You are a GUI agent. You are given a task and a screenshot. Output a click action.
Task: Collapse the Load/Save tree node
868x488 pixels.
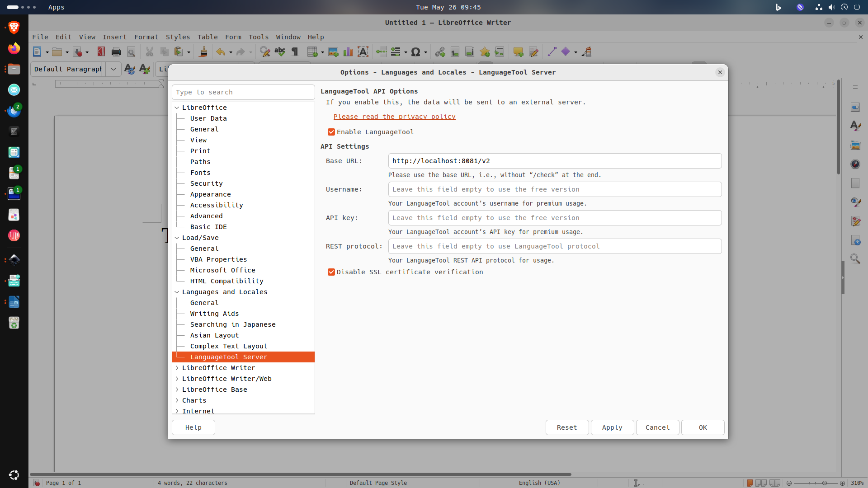pos(177,238)
